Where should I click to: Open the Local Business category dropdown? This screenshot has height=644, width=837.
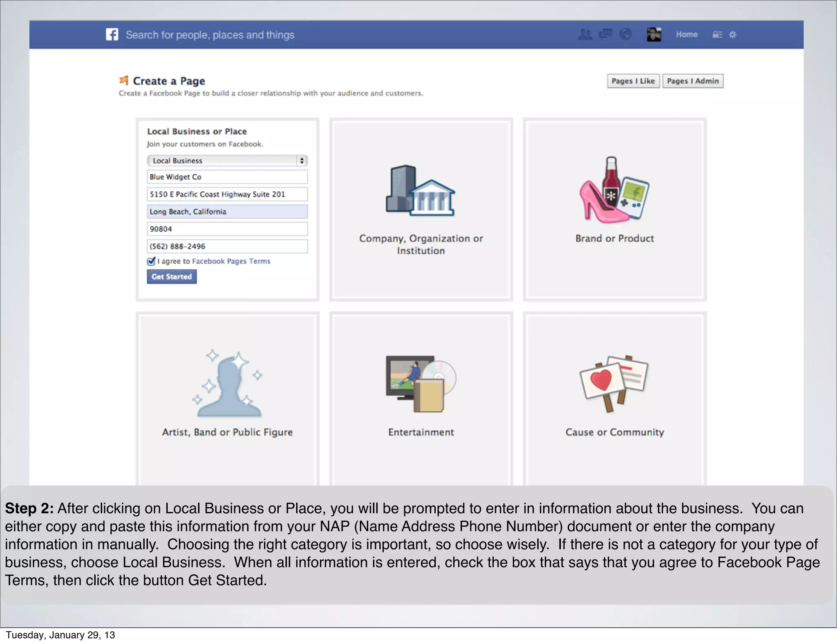point(227,161)
